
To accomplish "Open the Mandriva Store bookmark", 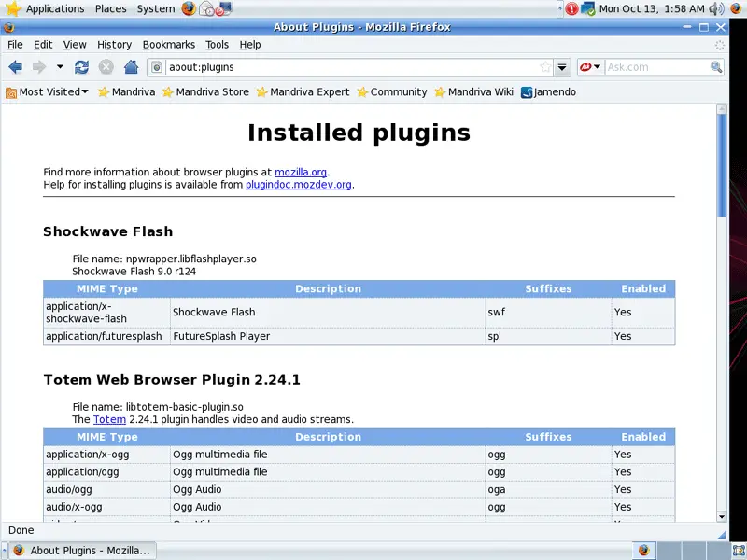I will [205, 91].
